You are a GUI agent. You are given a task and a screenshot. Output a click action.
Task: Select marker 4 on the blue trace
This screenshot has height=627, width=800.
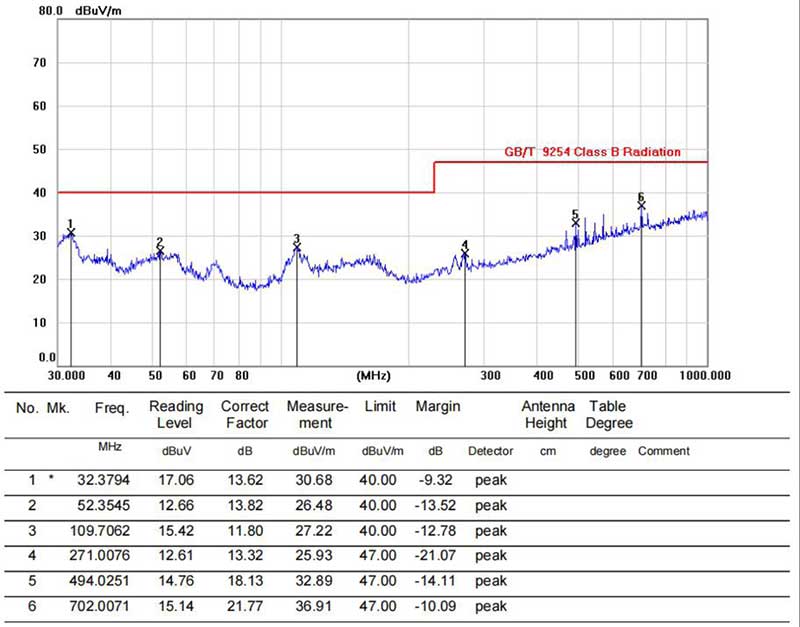pos(465,253)
